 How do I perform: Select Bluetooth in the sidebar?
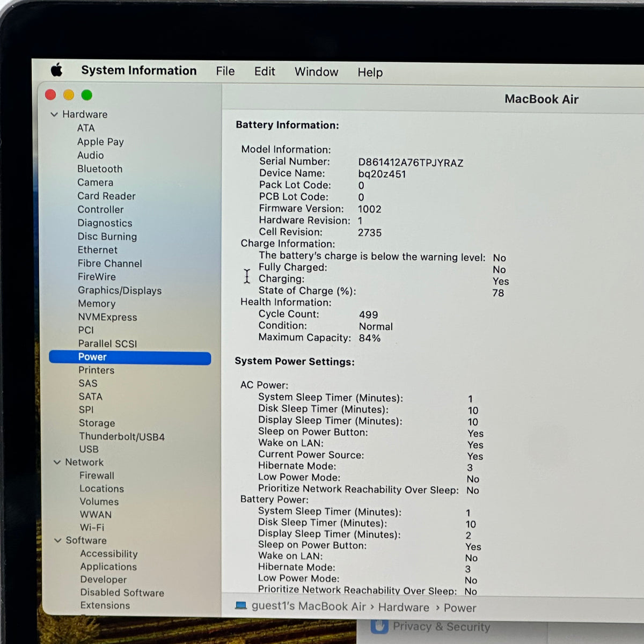click(100, 169)
